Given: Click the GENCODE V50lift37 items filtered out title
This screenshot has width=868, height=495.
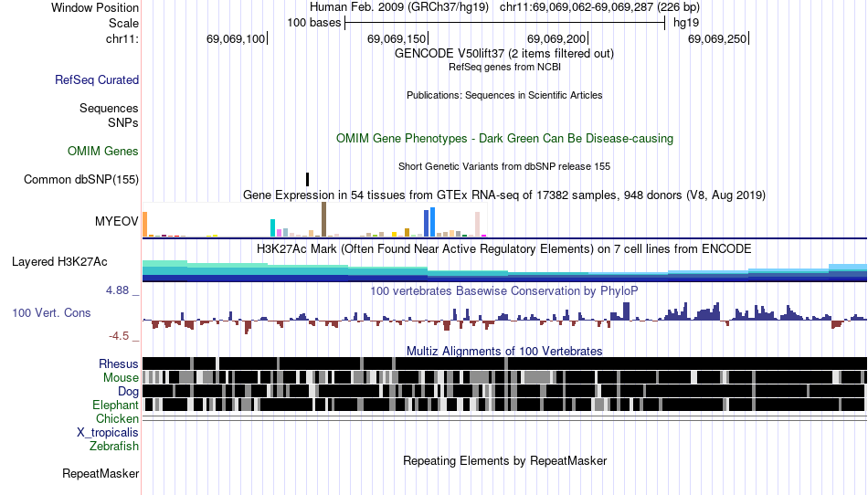Looking at the screenshot, I should pyautogui.click(x=504, y=54).
